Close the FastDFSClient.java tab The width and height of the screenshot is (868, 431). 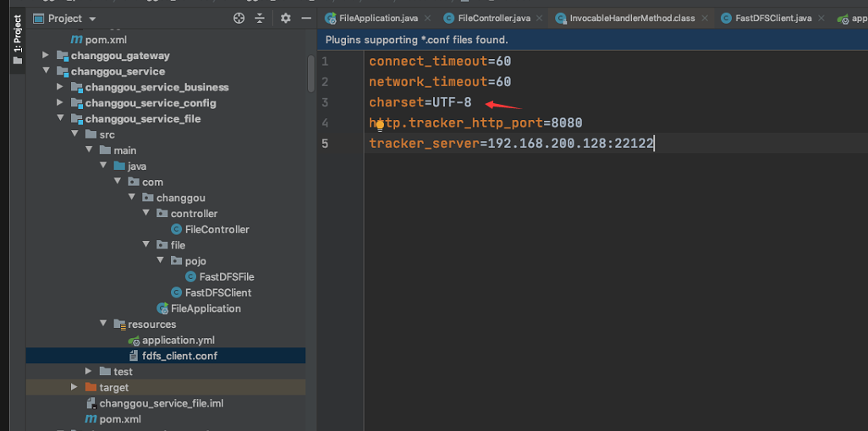click(x=821, y=19)
